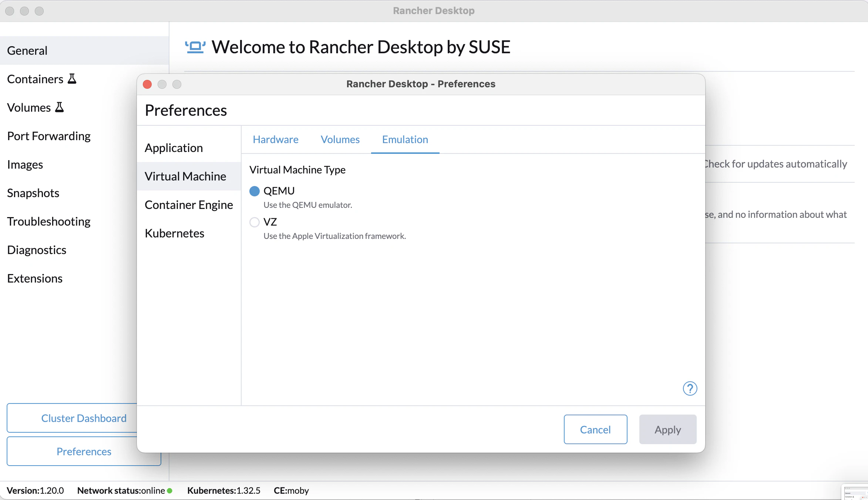This screenshot has height=500, width=868.
Task: Open the Virtual Machine preferences section
Action: coord(189,176)
